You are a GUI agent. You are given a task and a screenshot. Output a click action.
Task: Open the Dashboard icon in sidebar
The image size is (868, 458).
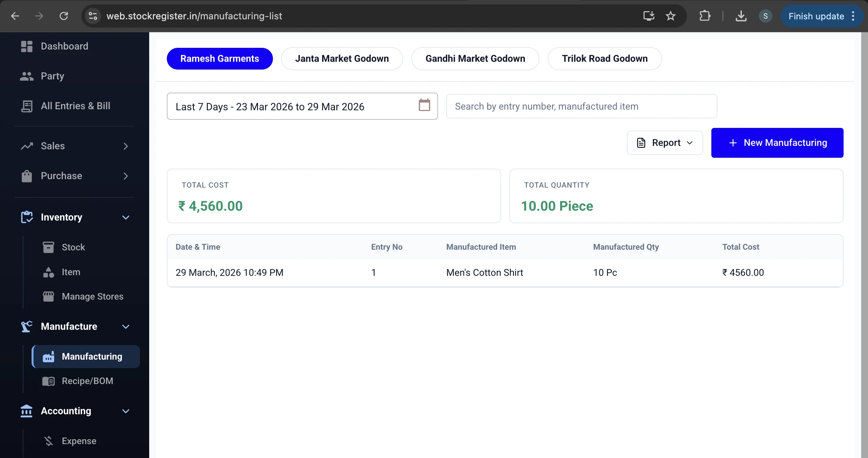pos(26,46)
